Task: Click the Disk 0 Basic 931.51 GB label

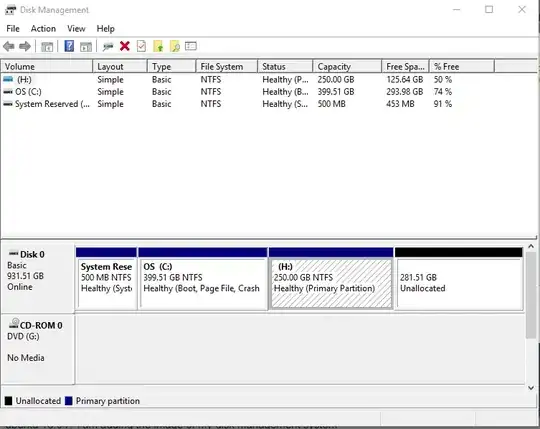Action: [x=38, y=278]
